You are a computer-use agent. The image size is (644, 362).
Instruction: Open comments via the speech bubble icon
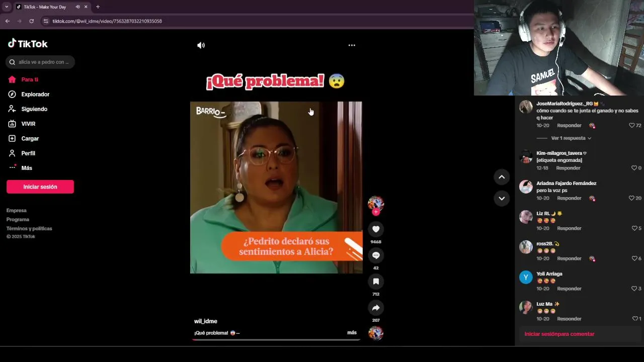coord(376,255)
